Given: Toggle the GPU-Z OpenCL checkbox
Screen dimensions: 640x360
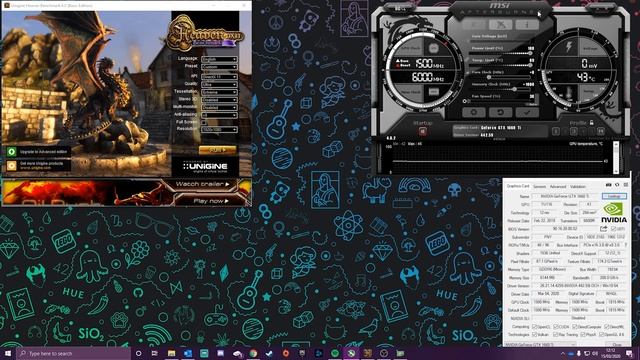Looking at the screenshot, I should (x=535, y=327).
